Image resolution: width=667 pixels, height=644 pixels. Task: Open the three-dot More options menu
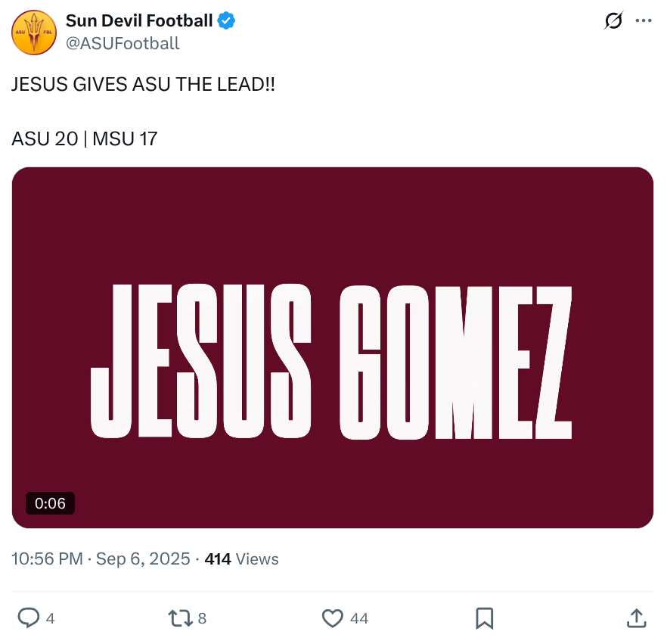(644, 21)
